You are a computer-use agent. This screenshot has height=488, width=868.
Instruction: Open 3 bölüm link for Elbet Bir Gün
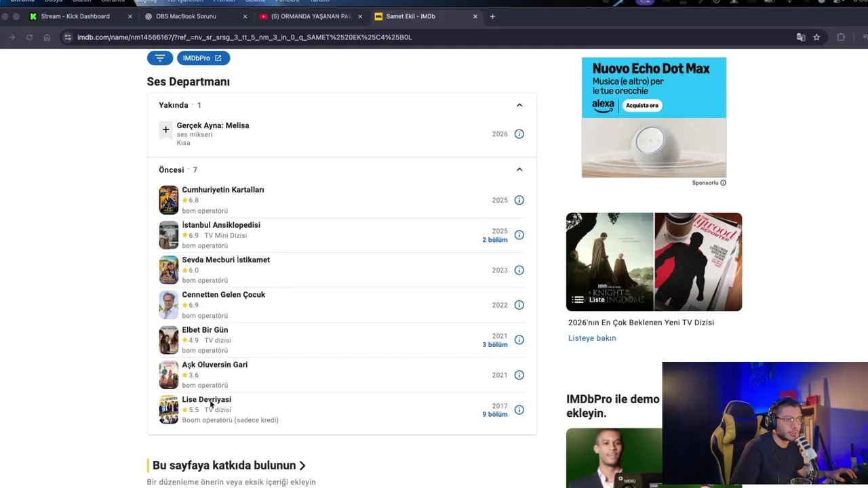(x=495, y=345)
